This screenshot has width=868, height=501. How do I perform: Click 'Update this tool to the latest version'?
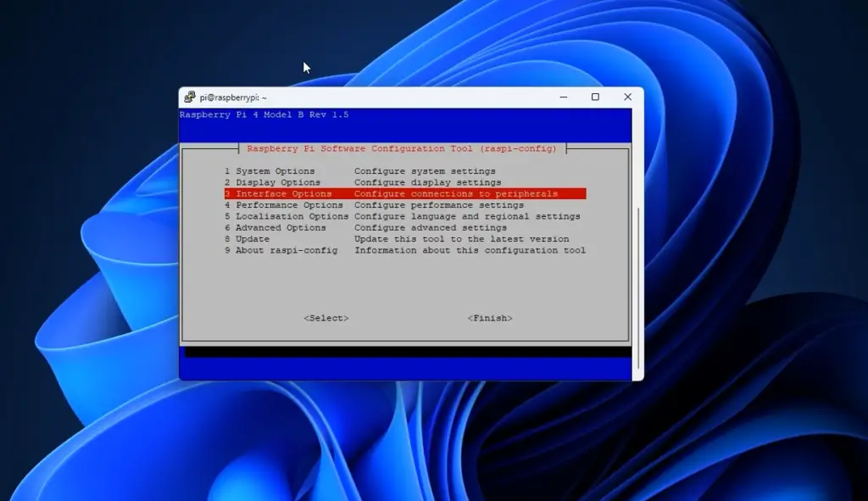(462, 239)
